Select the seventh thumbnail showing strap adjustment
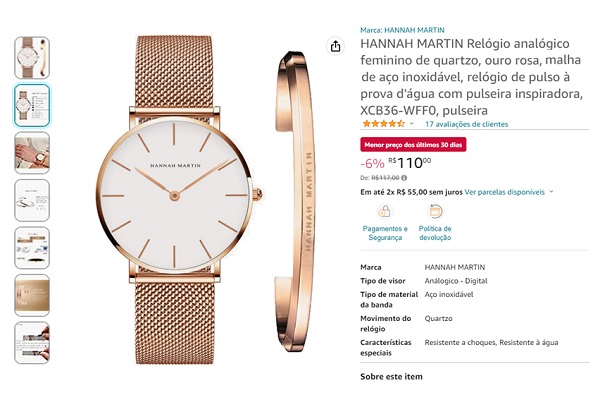600x400 pixels. click(x=32, y=343)
